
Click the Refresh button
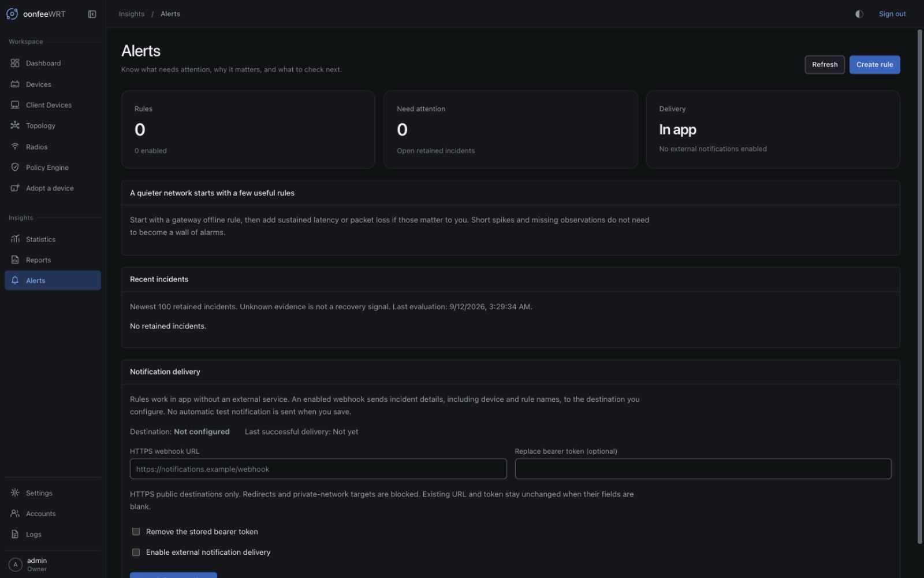point(825,65)
